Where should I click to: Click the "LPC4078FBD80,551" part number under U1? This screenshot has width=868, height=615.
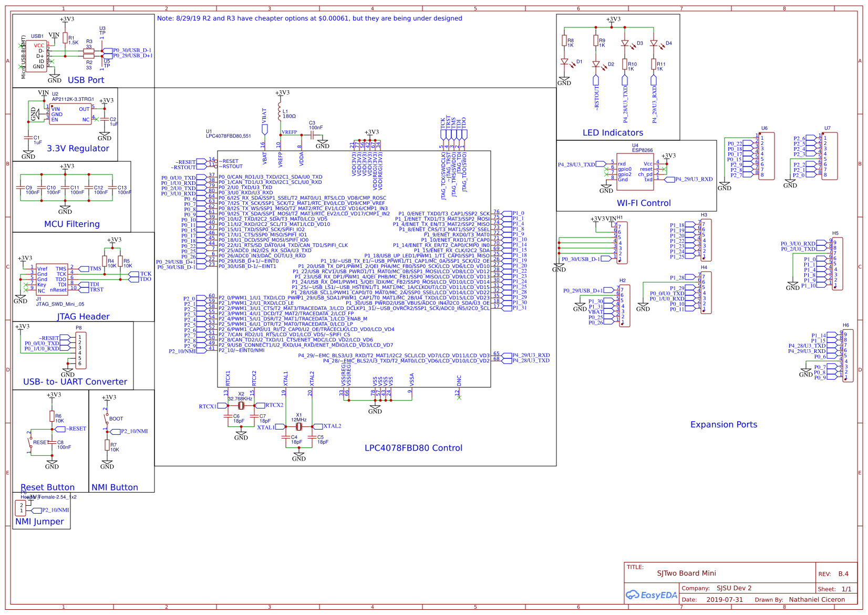229,136
